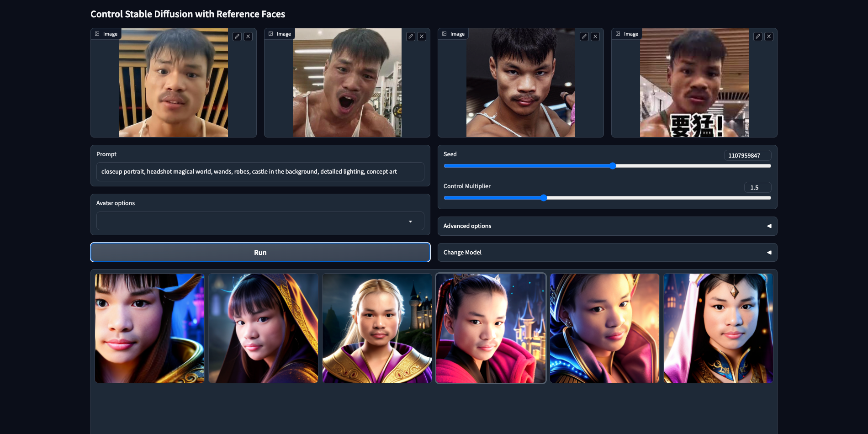Click the Seed label
868x434 pixels.
450,154
